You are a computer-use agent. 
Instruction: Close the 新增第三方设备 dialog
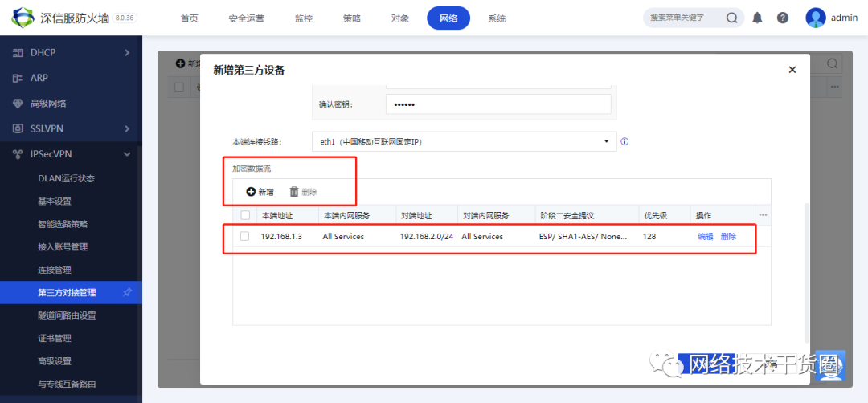(792, 70)
